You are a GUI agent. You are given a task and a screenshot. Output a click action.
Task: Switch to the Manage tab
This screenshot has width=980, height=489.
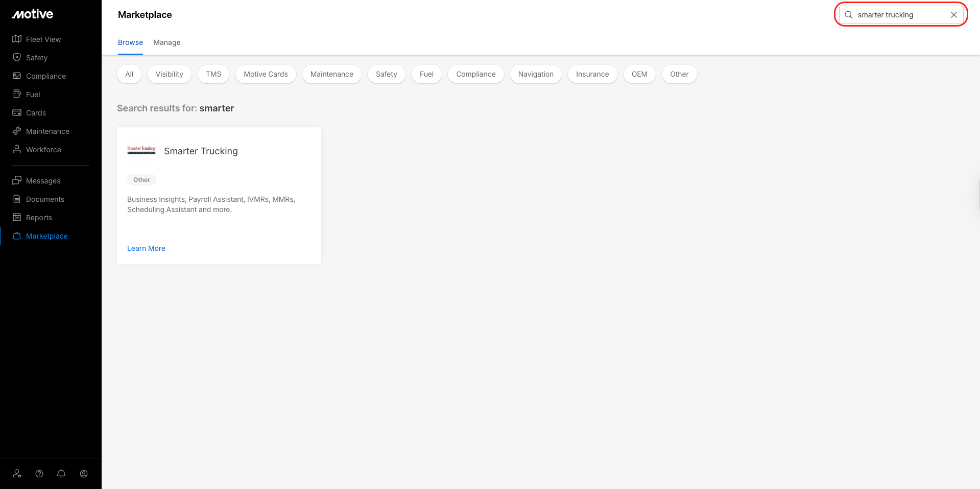[x=167, y=42]
